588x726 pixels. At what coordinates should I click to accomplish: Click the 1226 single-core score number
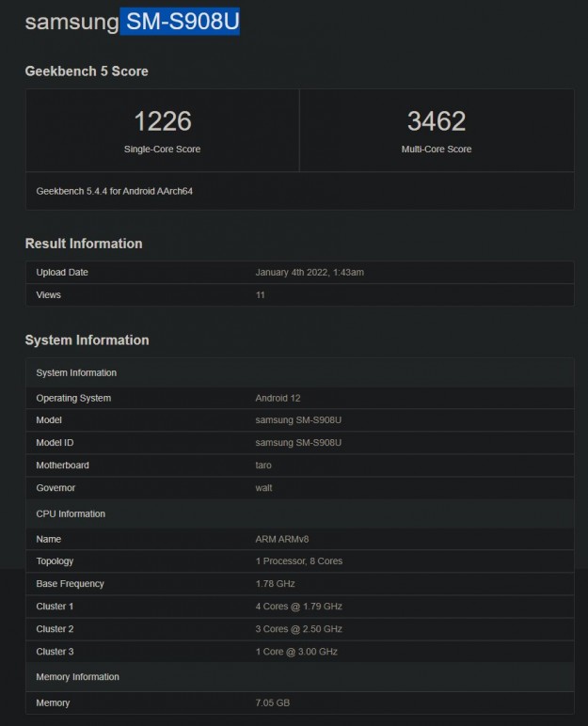162,121
